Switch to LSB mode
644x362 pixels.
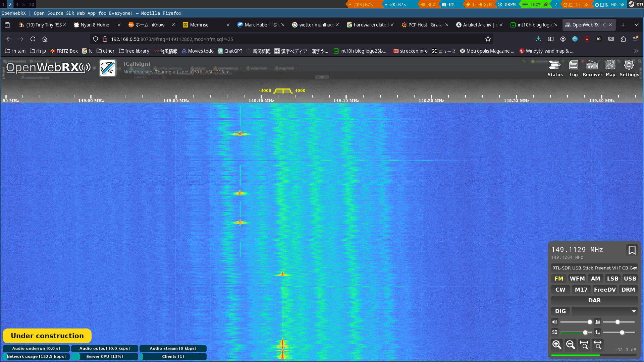613,279
